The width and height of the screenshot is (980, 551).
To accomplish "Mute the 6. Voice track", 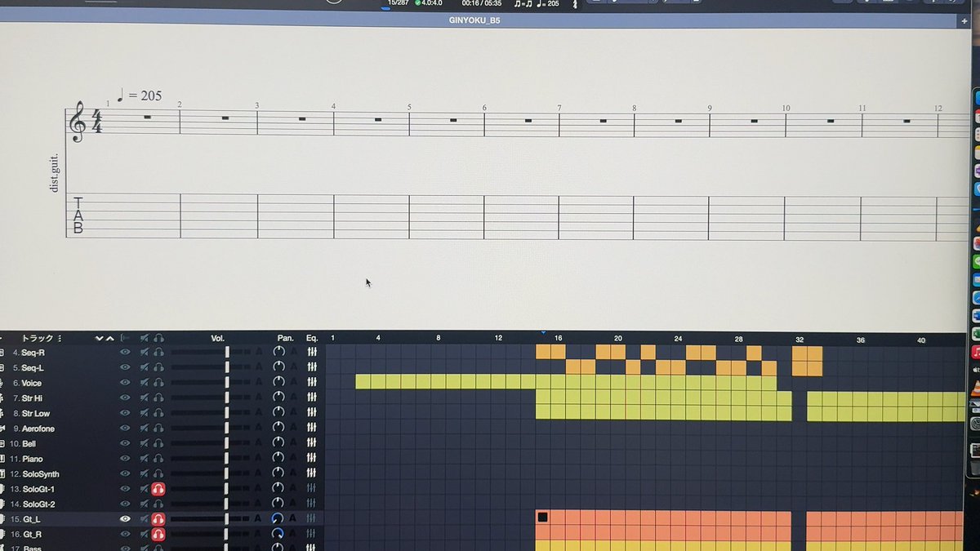I will pyautogui.click(x=144, y=383).
